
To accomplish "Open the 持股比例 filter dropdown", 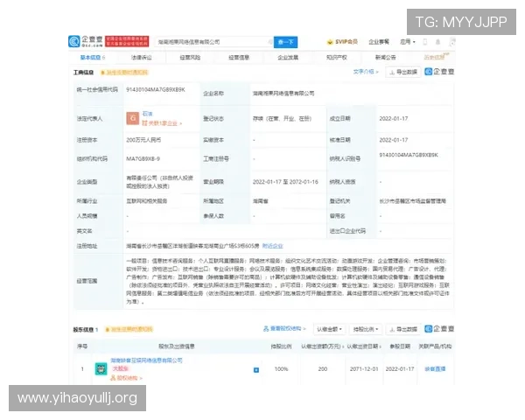I will 366,329.
